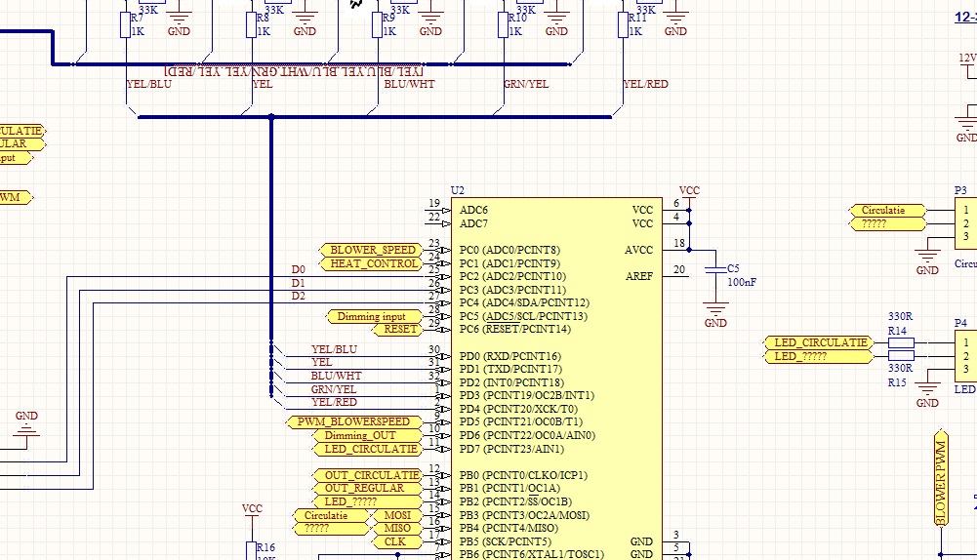The image size is (977, 560).
Task: Select the MISO port at PB4
Action: [397, 528]
